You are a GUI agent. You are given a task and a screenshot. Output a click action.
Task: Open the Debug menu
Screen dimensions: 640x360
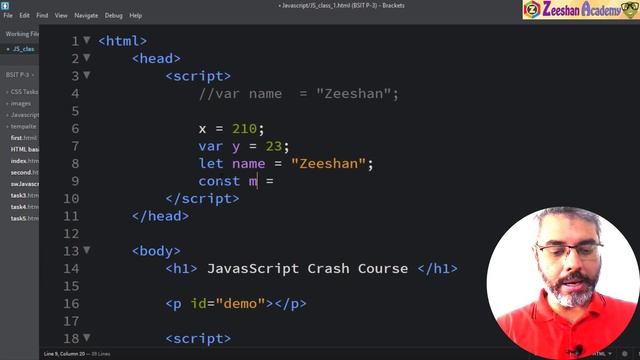113,16
